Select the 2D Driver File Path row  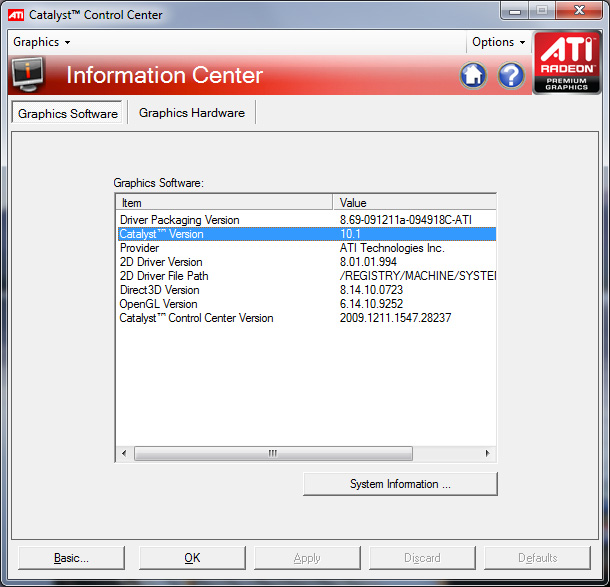(x=307, y=276)
